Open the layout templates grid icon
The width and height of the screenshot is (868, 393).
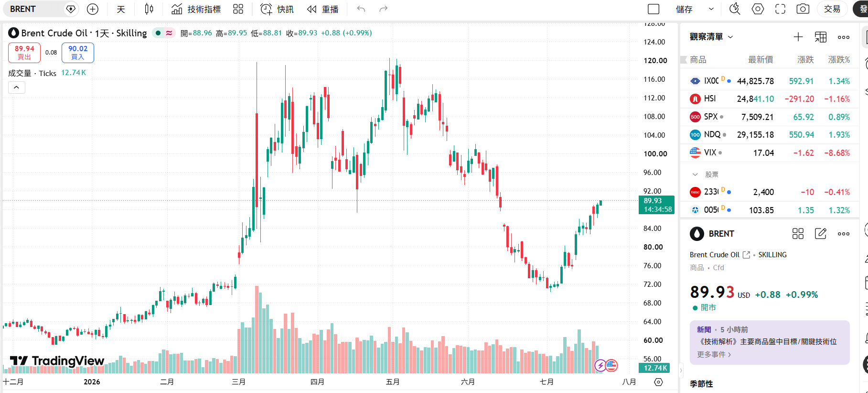(238, 9)
